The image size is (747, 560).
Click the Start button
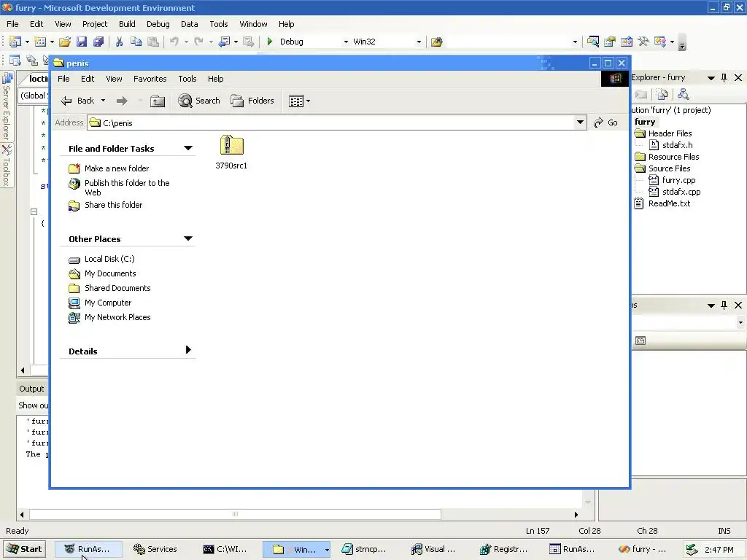[x=24, y=549]
